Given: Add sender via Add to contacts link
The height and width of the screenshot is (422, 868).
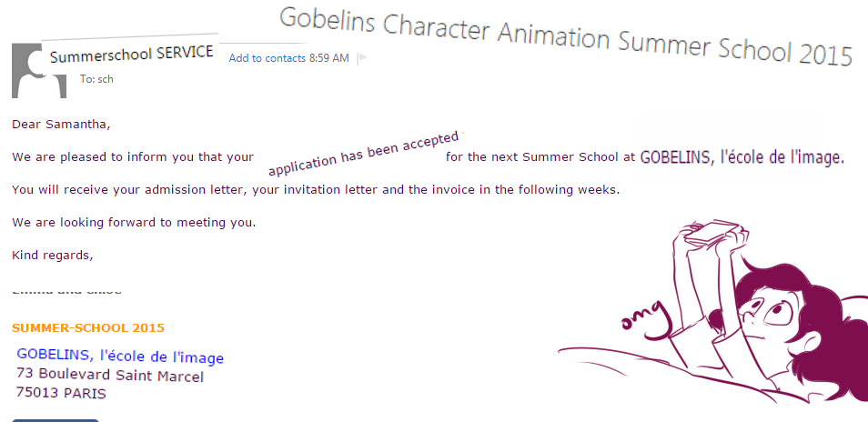Looking at the screenshot, I should tap(267, 58).
